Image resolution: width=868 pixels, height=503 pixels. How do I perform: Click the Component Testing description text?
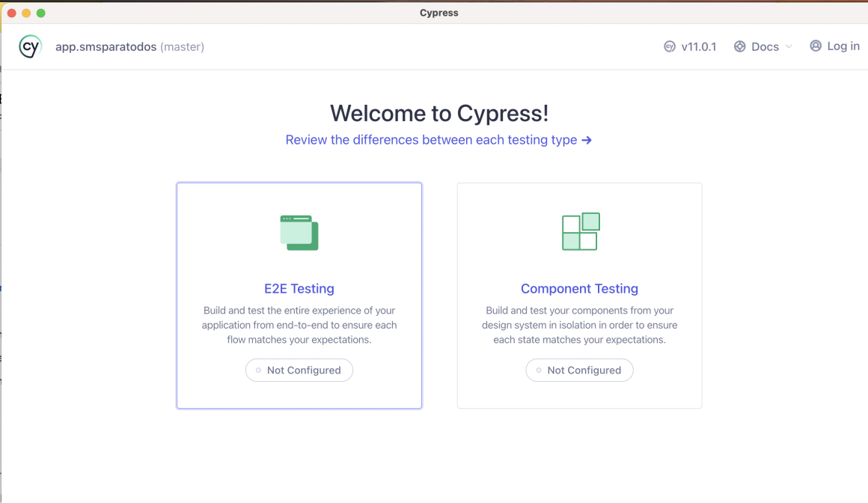pos(580,325)
